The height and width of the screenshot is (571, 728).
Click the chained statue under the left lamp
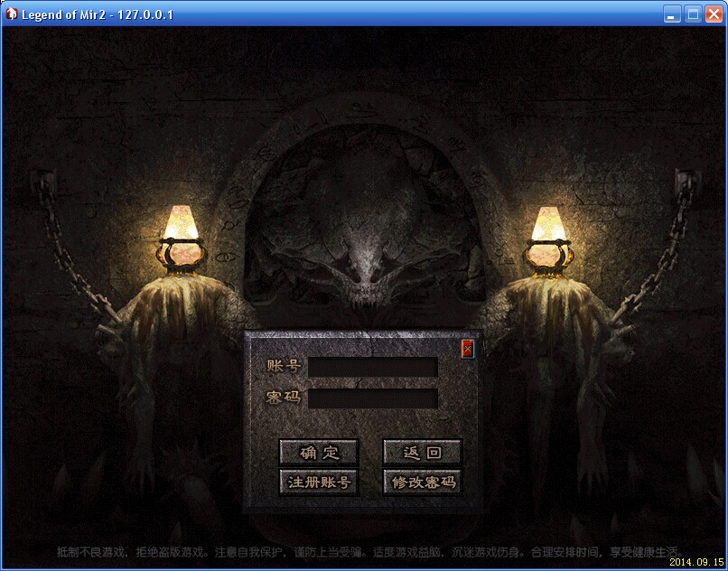tap(172, 343)
